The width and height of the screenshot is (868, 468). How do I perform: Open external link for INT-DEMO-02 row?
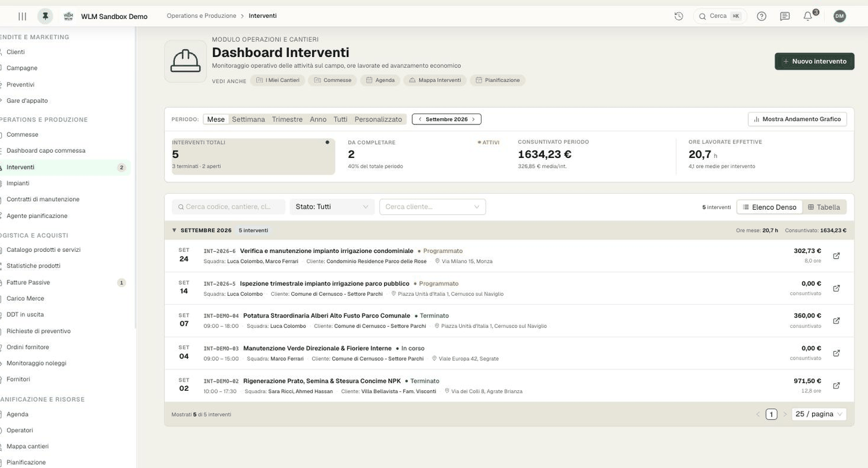click(836, 386)
